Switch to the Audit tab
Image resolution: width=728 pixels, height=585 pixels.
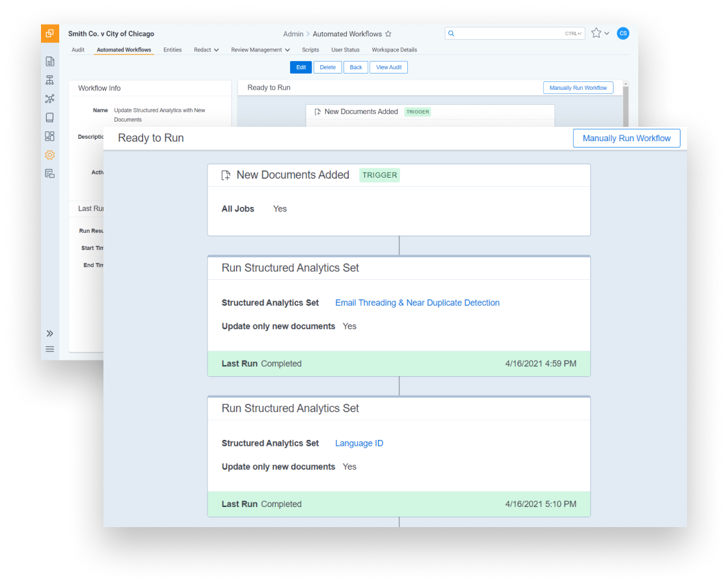[x=77, y=49]
